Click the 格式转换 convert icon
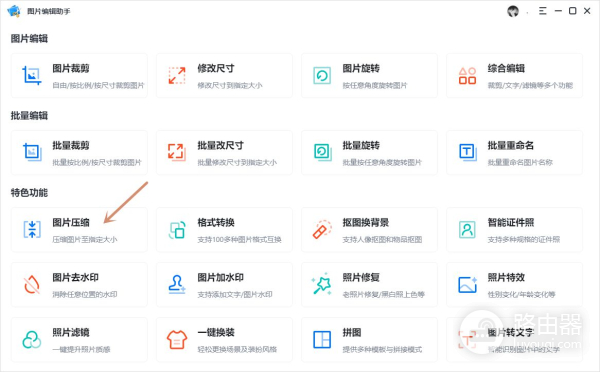The image size is (600, 372). tap(177, 230)
